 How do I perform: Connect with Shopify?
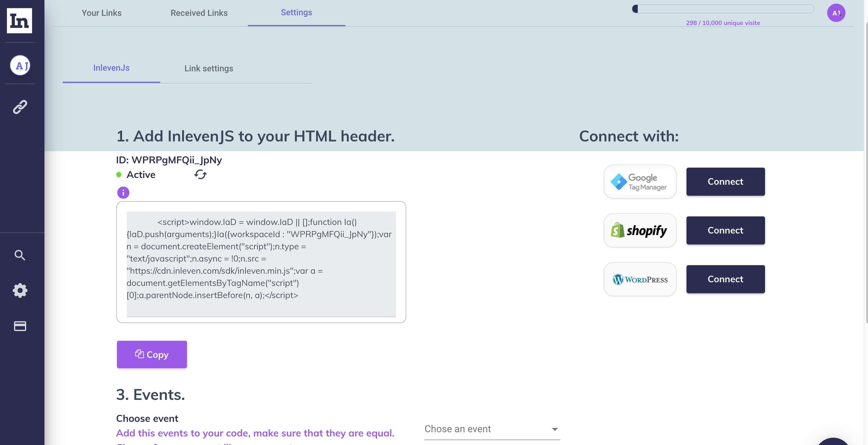point(725,230)
